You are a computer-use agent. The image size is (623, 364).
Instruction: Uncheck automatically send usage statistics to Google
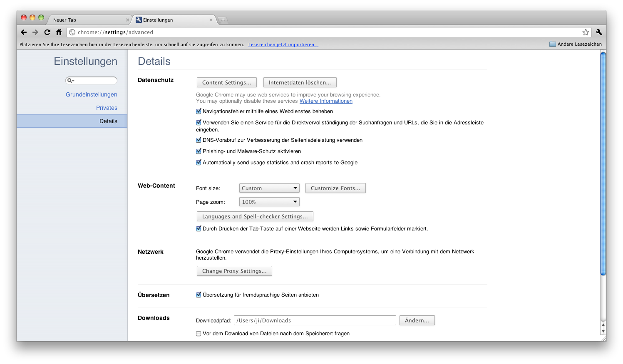199,162
